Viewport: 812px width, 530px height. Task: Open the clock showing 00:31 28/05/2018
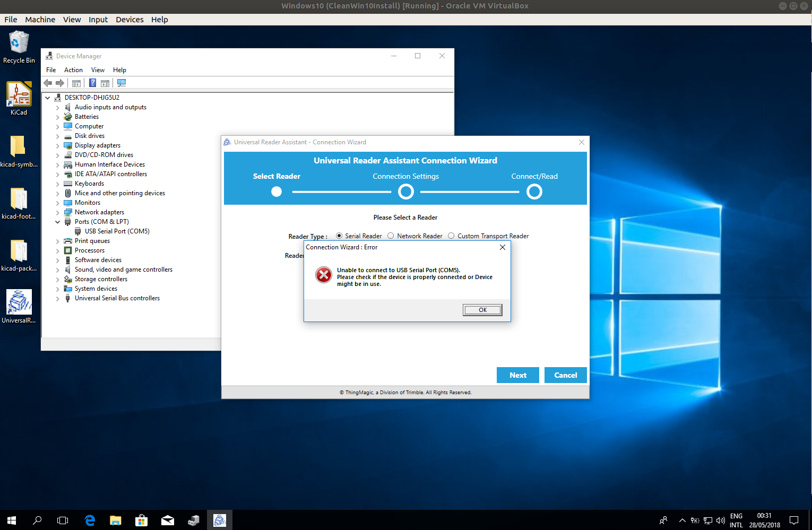coord(764,520)
